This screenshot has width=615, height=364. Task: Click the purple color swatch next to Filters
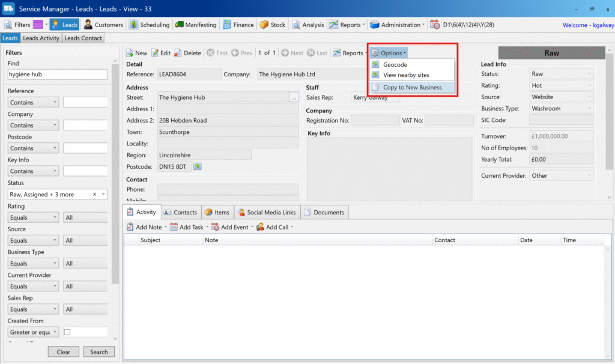click(x=38, y=25)
